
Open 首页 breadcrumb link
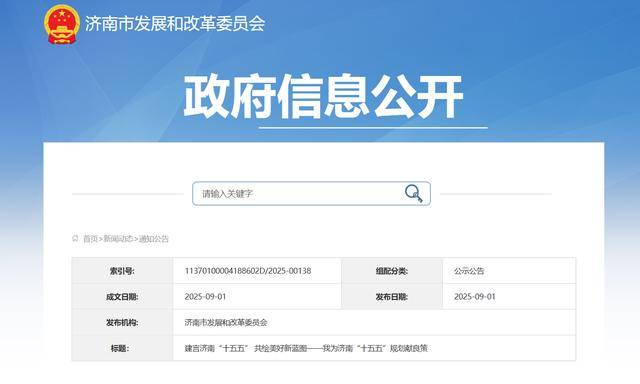pyautogui.click(x=91, y=239)
